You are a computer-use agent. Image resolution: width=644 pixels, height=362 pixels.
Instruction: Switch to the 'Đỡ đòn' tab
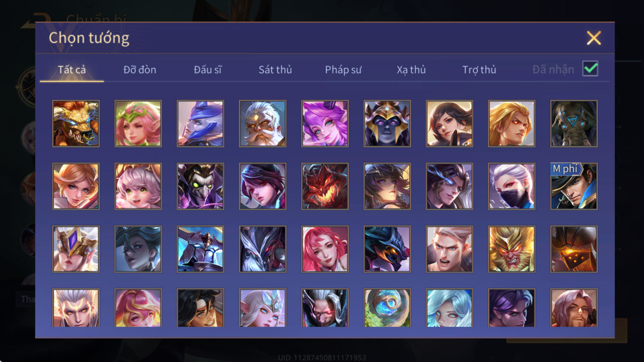click(140, 70)
